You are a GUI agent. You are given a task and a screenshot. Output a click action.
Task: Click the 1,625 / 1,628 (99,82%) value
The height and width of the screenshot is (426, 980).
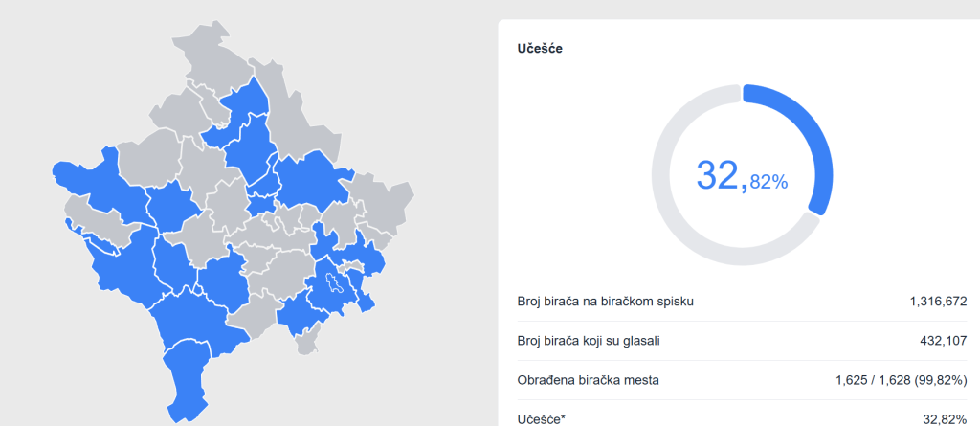(x=901, y=380)
